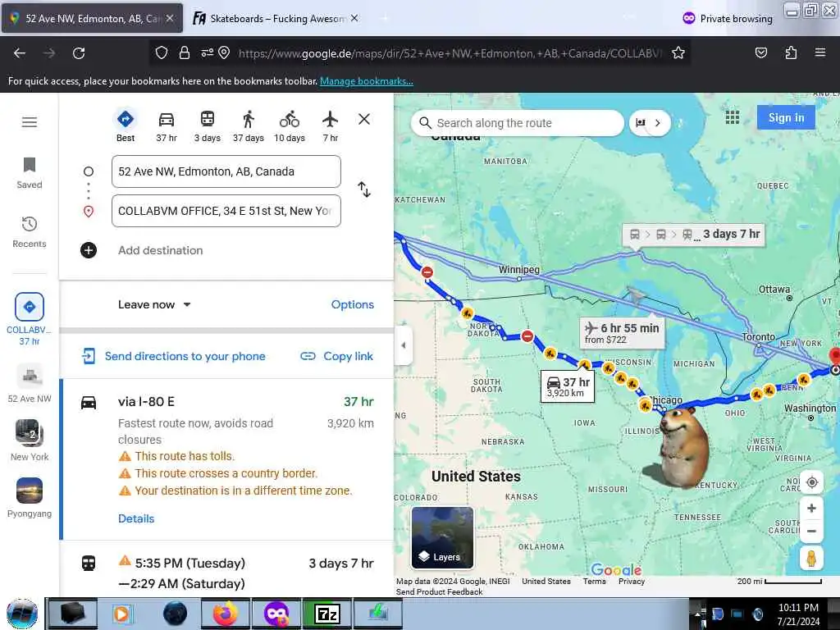
Task: Open the New York recent item
Action: (30, 441)
